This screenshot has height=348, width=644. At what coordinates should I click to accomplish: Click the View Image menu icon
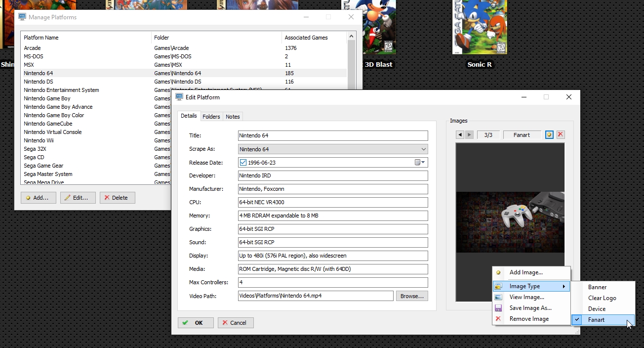[498, 297]
